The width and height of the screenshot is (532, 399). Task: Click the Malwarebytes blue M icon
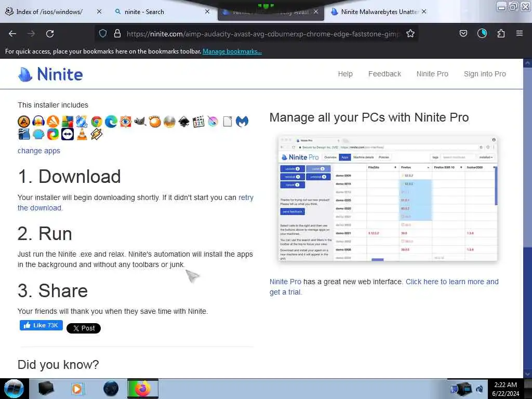pos(242,122)
